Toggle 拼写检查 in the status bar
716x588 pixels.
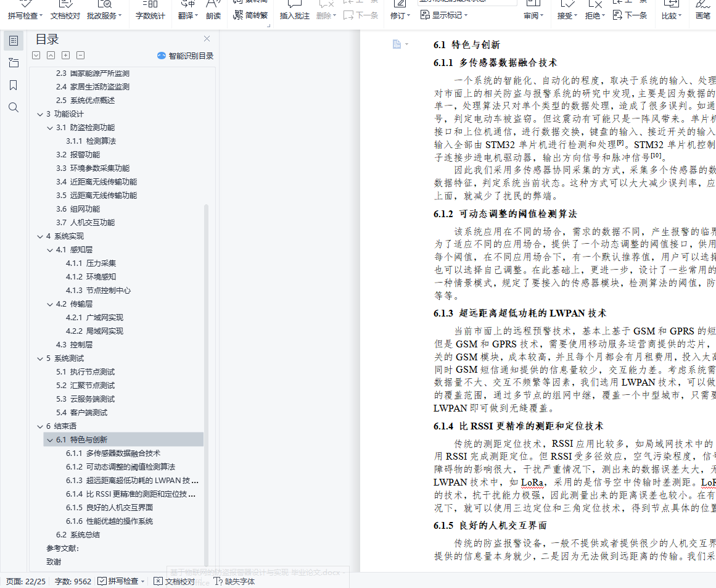(121, 581)
